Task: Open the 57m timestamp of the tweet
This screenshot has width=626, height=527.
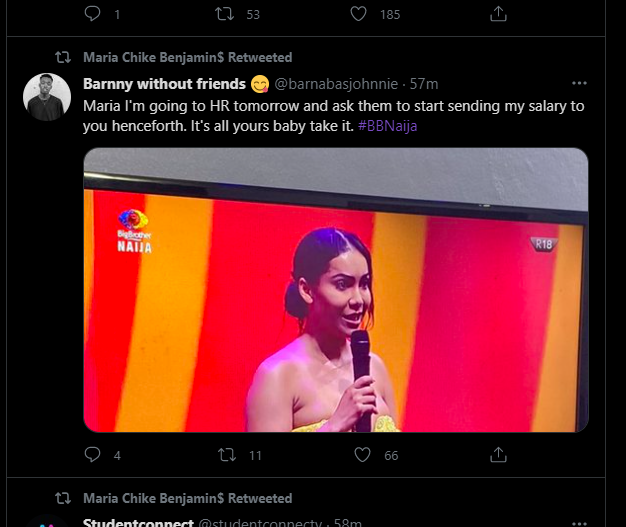Action: (424, 84)
